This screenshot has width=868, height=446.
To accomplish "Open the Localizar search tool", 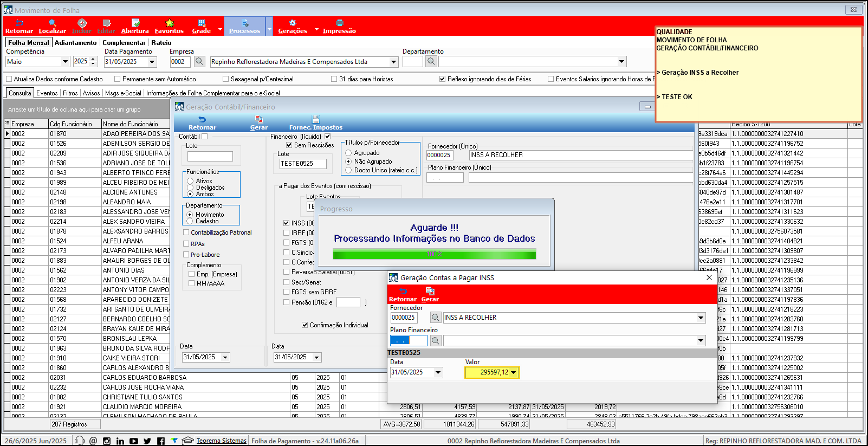I will click(x=53, y=27).
